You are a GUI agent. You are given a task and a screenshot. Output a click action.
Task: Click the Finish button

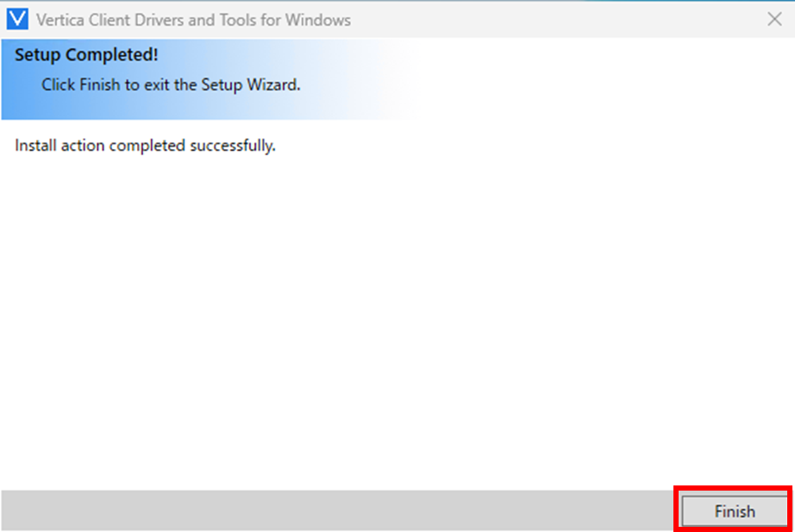734,511
